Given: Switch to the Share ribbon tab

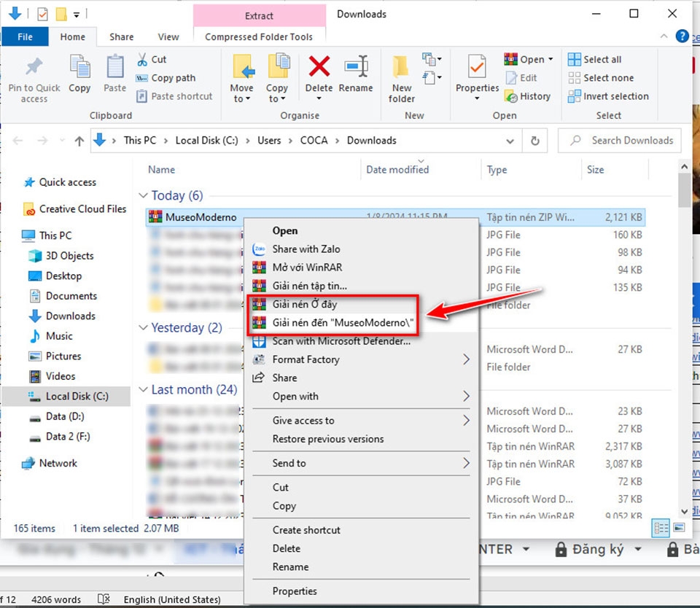Looking at the screenshot, I should tap(122, 37).
